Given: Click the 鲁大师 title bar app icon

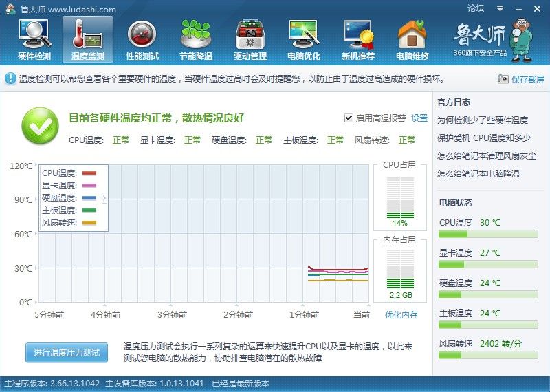Looking at the screenshot, I should tap(10, 9).
